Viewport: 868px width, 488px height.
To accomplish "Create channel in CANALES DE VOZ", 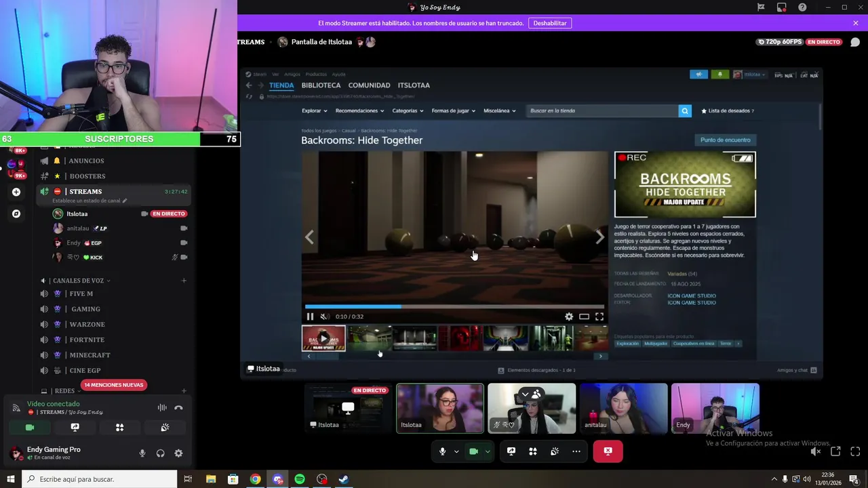I will click(x=184, y=281).
